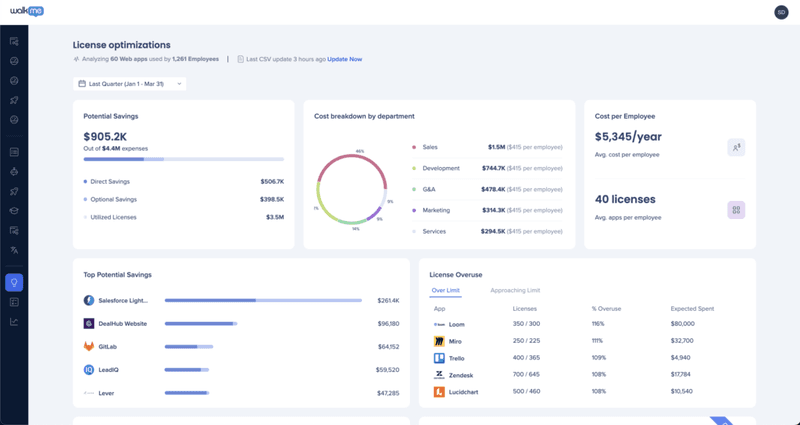Click the graduation cap icon in sidebar

(x=14, y=211)
